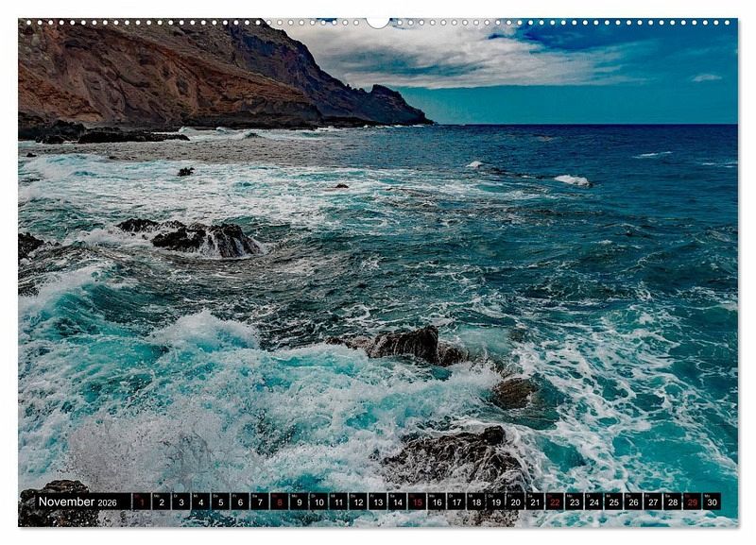Select day 29 near the strip end

692,502
